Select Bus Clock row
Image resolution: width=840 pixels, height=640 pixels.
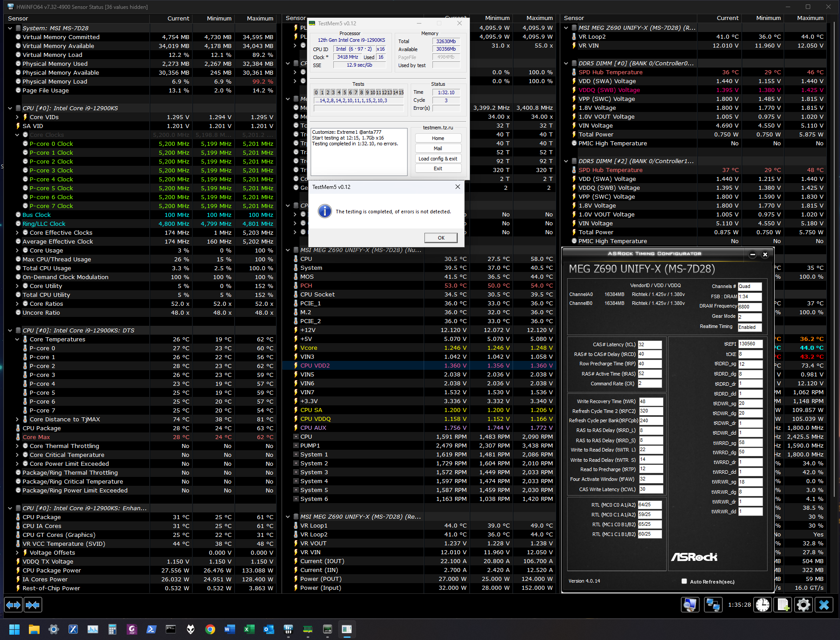140,215
